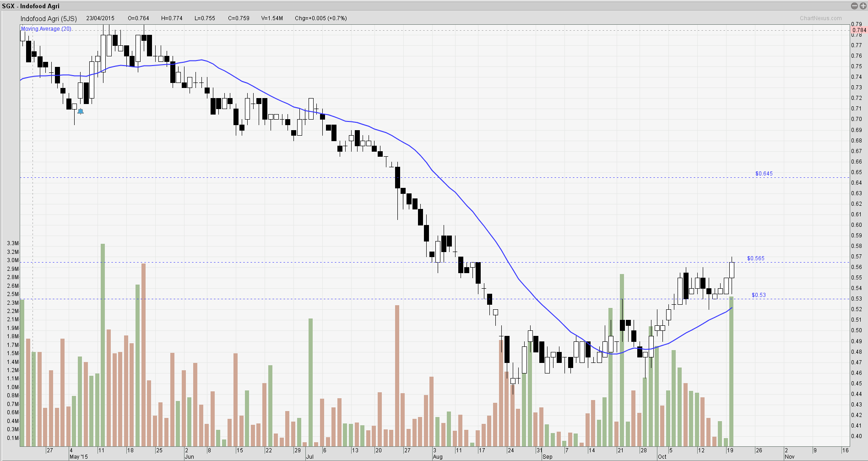This screenshot has width=868, height=461.
Task: Select the $0.565 resistance line label
Action: [755, 258]
